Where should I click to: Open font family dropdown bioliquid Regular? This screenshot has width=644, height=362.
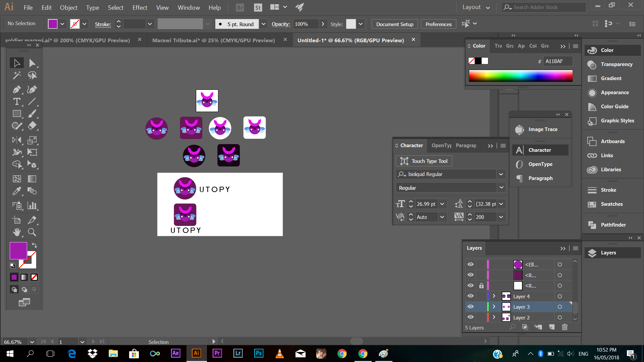501,174
